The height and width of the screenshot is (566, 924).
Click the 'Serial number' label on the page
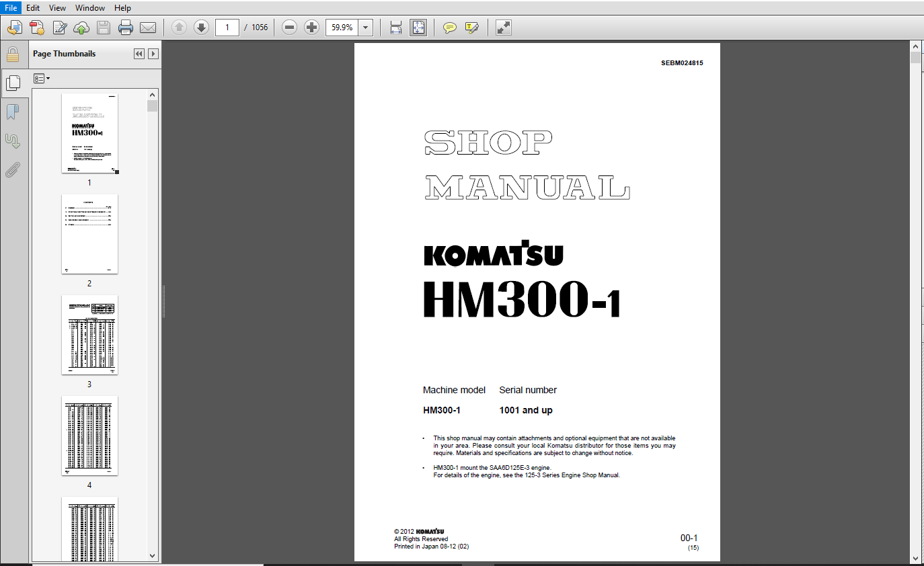click(528, 390)
